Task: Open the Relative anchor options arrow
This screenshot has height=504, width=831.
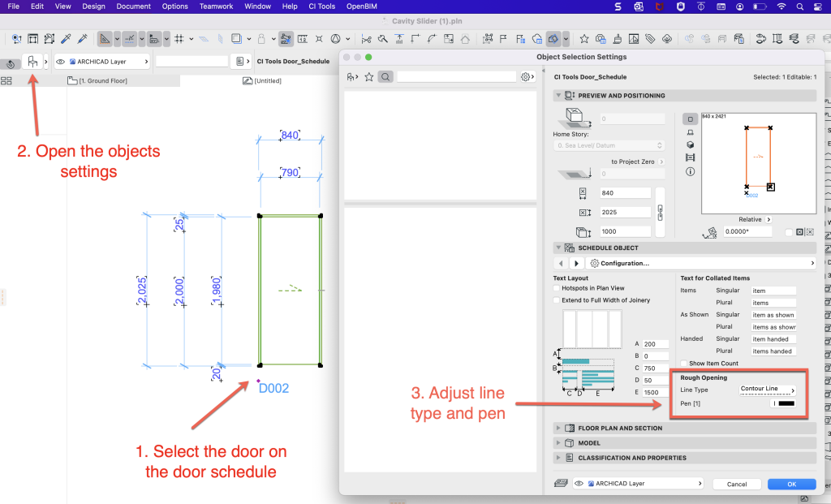Action: point(769,219)
